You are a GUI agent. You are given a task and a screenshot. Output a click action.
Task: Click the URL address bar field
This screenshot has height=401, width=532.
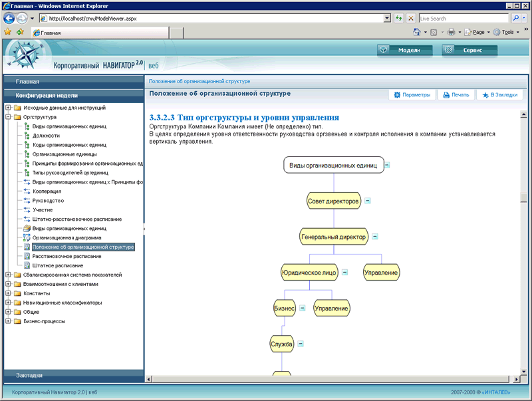(212, 19)
